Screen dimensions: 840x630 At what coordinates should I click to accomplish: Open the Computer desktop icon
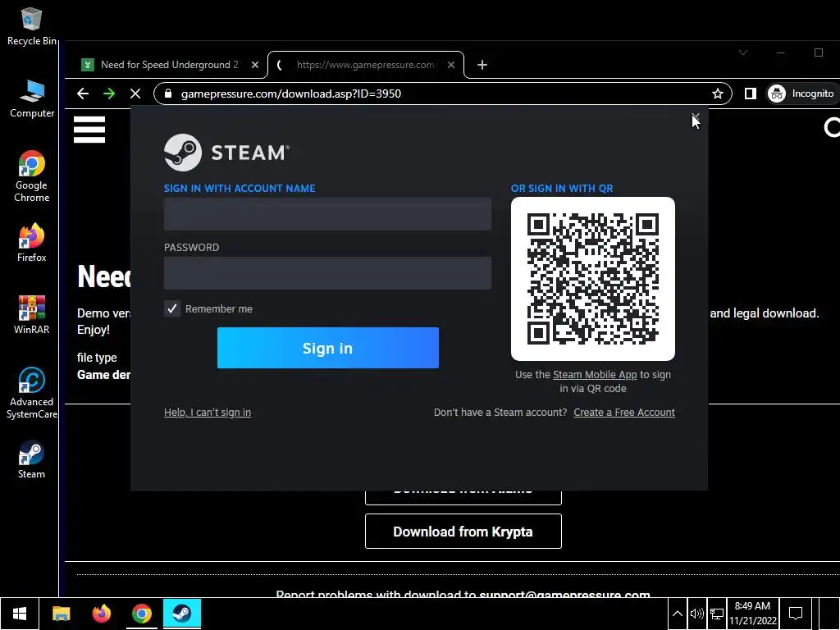(31, 98)
